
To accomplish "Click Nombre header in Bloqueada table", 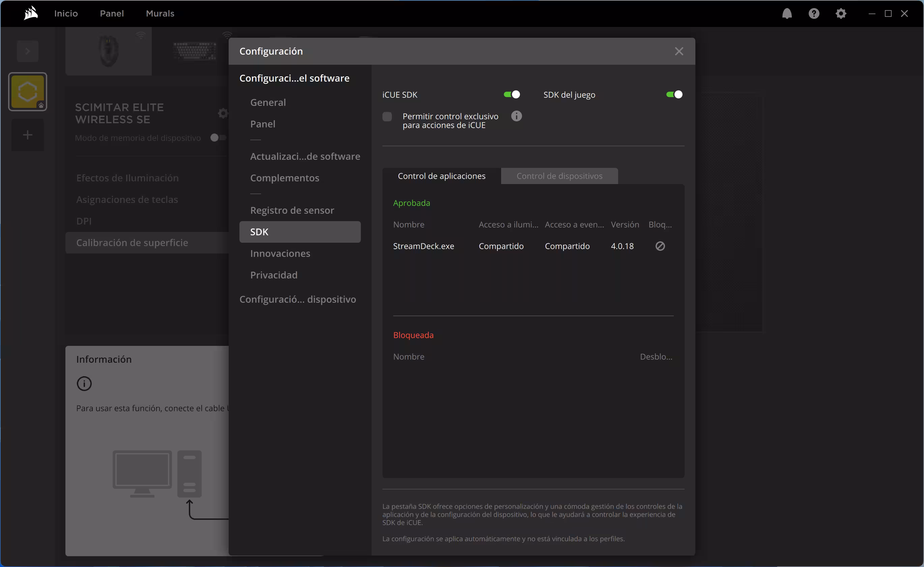I will tap(409, 357).
